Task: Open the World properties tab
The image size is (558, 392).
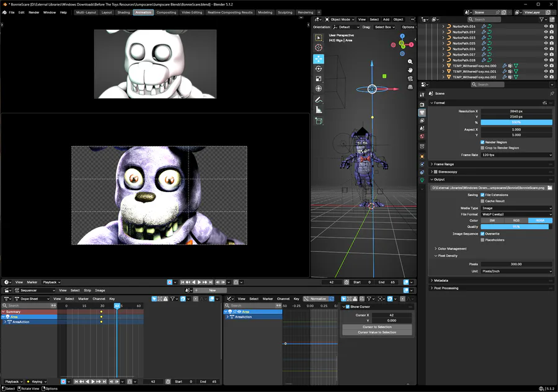Action: click(x=422, y=136)
